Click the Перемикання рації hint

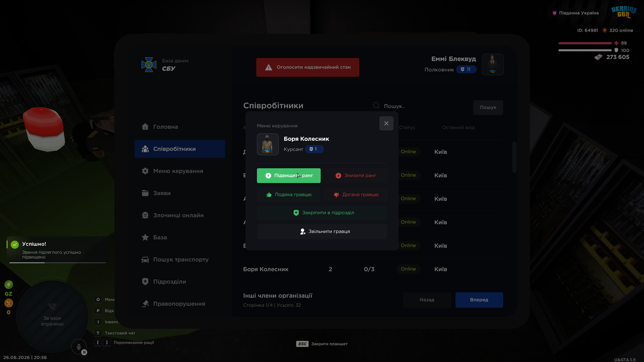click(x=124, y=342)
